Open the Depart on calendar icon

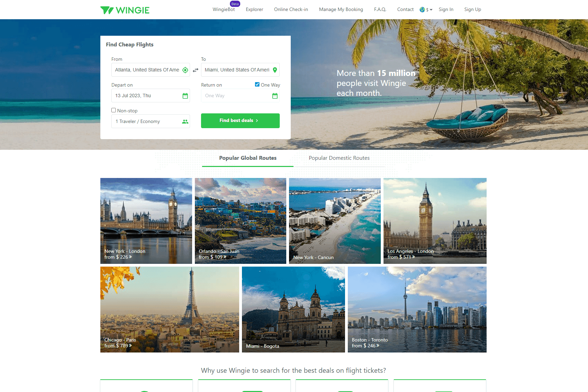click(185, 96)
